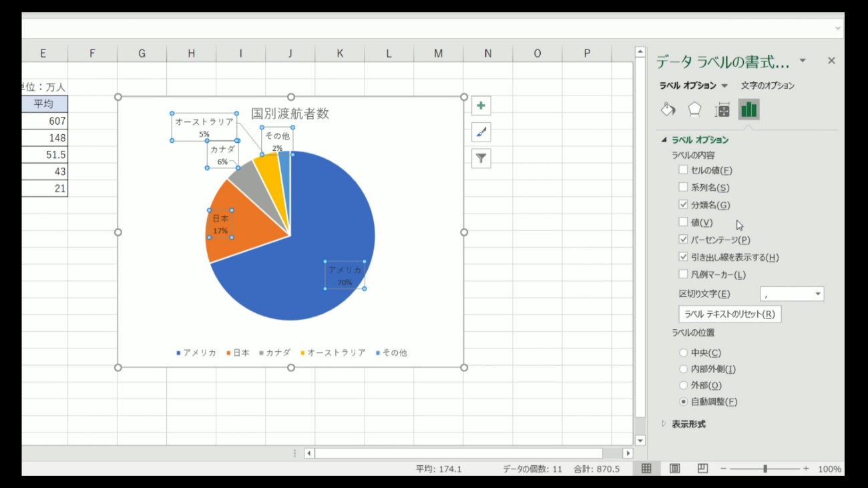Switch to Normal view in status bar

tap(646, 469)
